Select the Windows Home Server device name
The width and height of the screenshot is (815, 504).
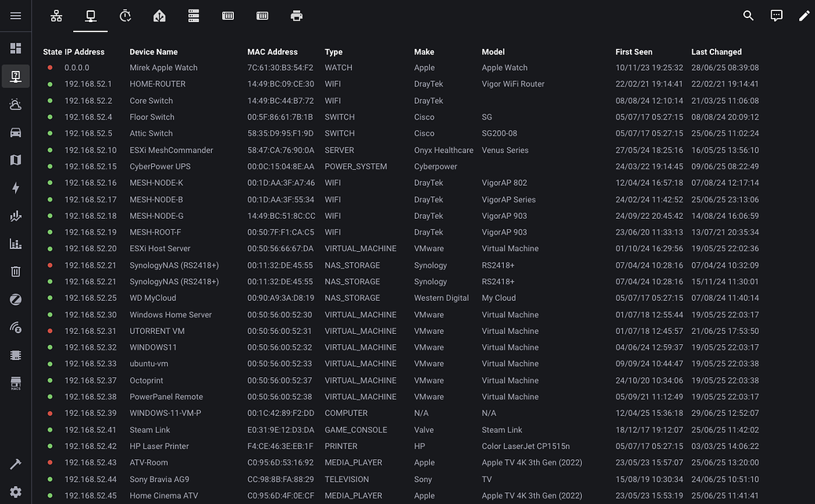(171, 315)
